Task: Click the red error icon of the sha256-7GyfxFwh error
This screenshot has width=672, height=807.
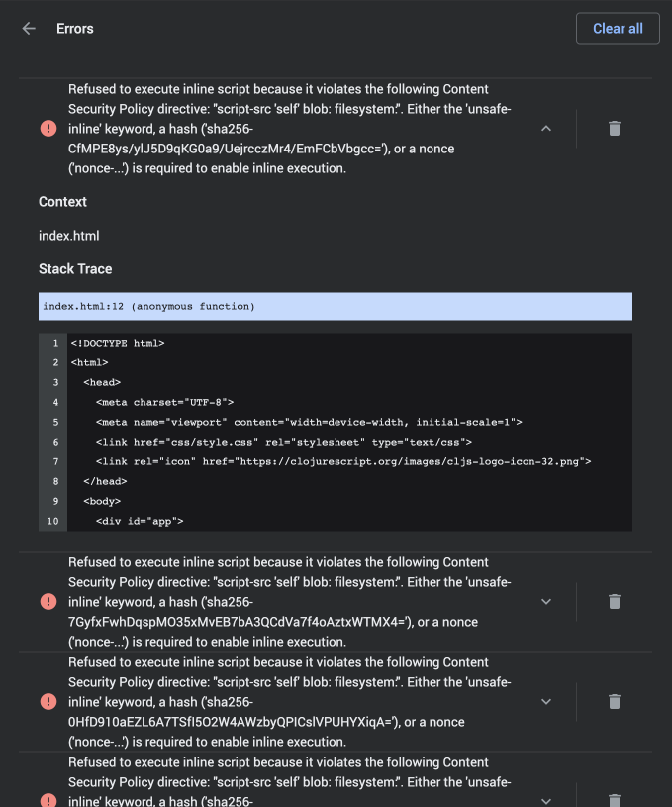Action: (48, 602)
